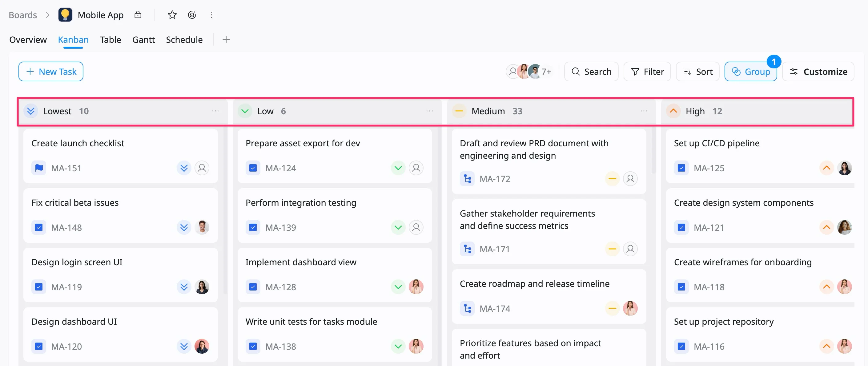Open the Filter button

(647, 71)
